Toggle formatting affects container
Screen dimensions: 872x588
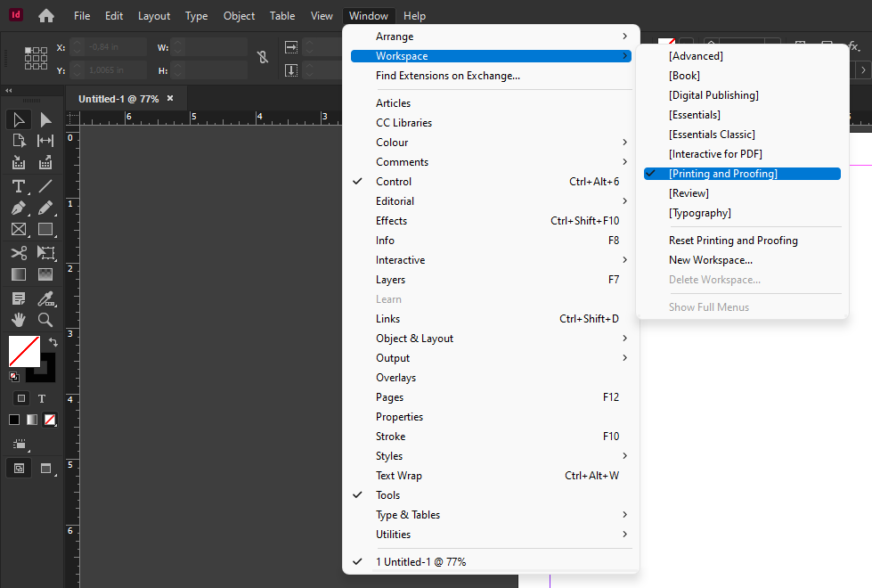tap(21, 398)
